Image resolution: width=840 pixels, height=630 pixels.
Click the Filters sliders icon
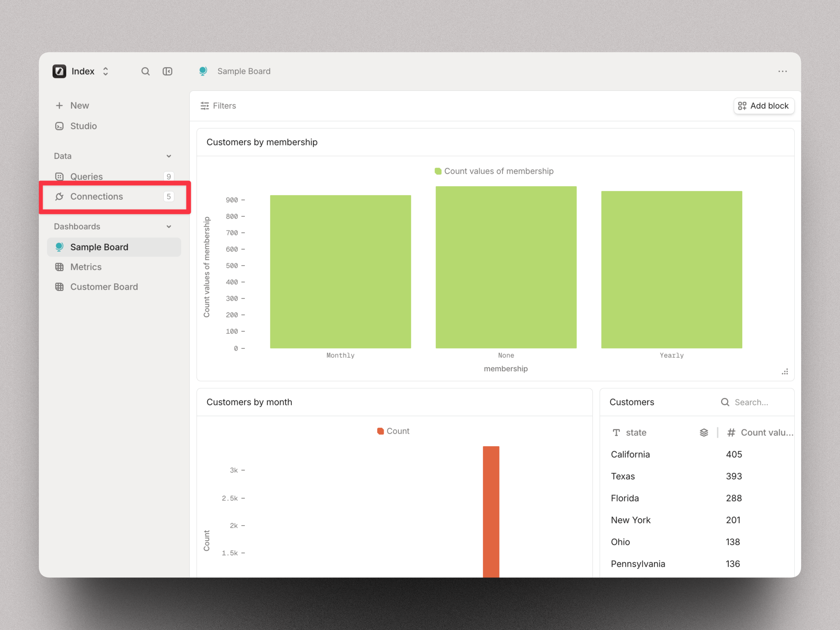click(x=205, y=106)
